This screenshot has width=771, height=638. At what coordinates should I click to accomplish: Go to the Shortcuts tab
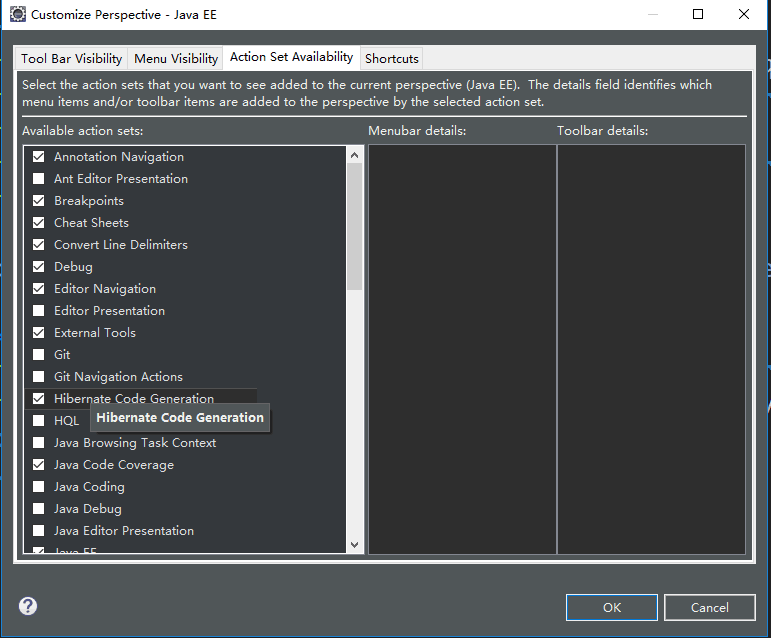(x=392, y=59)
